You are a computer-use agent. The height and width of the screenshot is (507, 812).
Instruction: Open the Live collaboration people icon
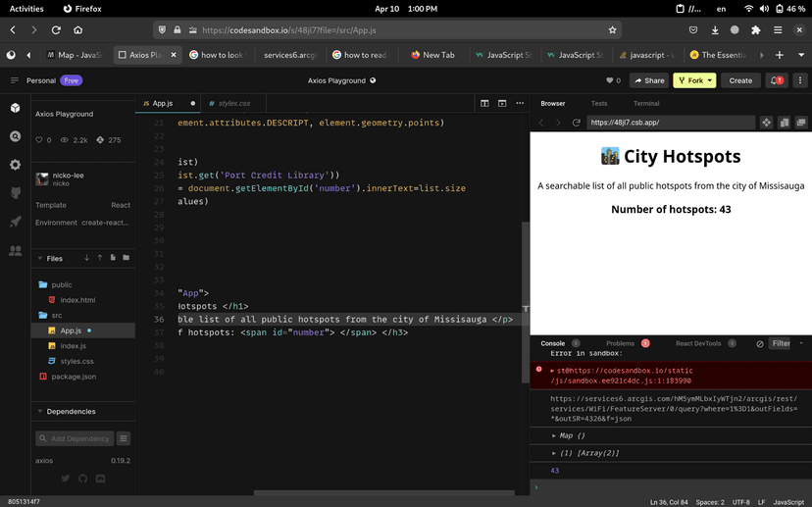15,251
